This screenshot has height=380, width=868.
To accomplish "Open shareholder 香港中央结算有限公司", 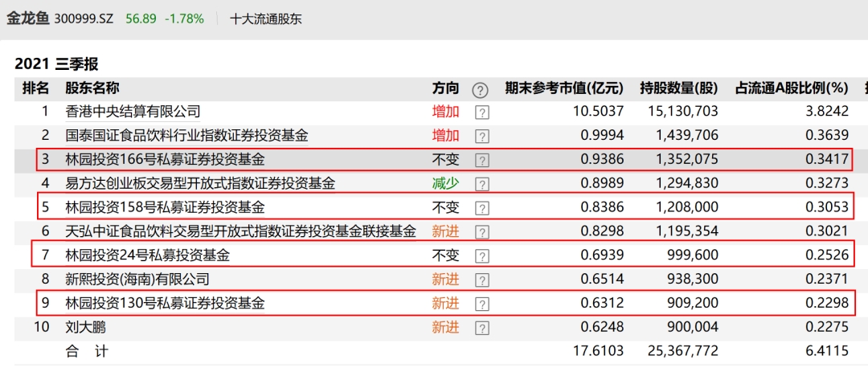I will 133,112.
